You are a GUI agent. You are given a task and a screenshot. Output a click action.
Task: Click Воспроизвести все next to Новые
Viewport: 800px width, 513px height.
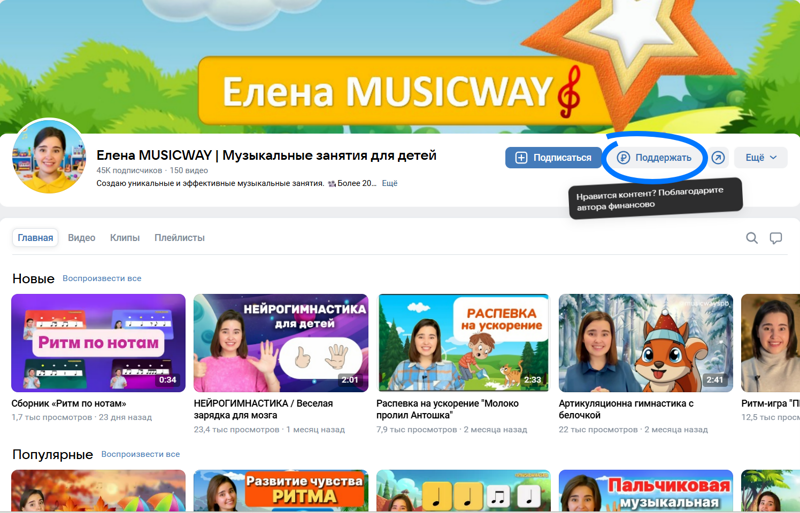[102, 278]
